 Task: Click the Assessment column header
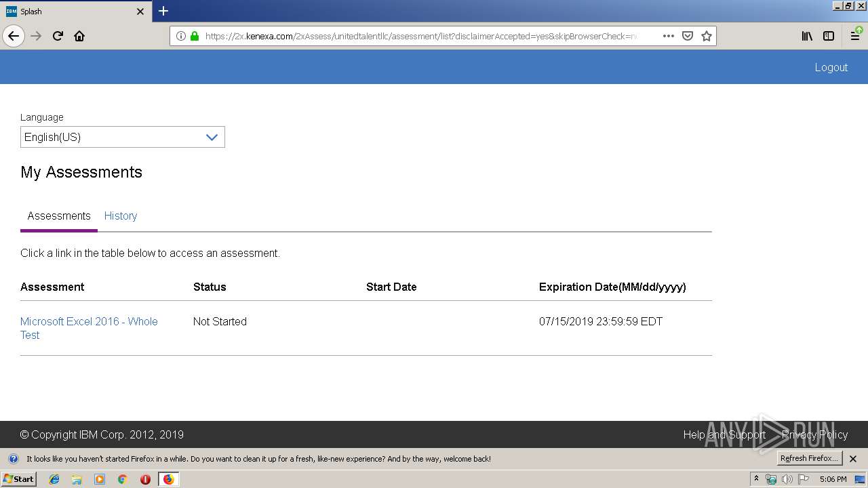(52, 287)
